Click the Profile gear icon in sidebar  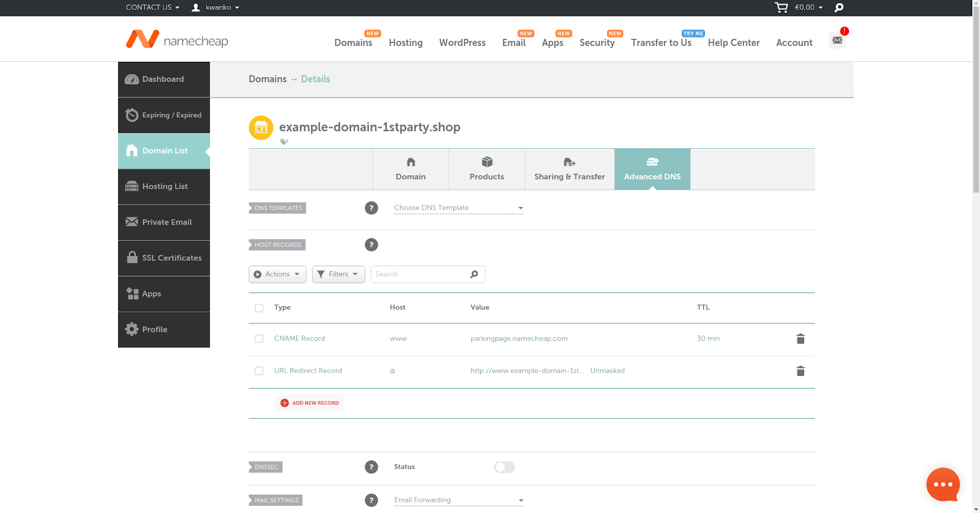pos(132,329)
